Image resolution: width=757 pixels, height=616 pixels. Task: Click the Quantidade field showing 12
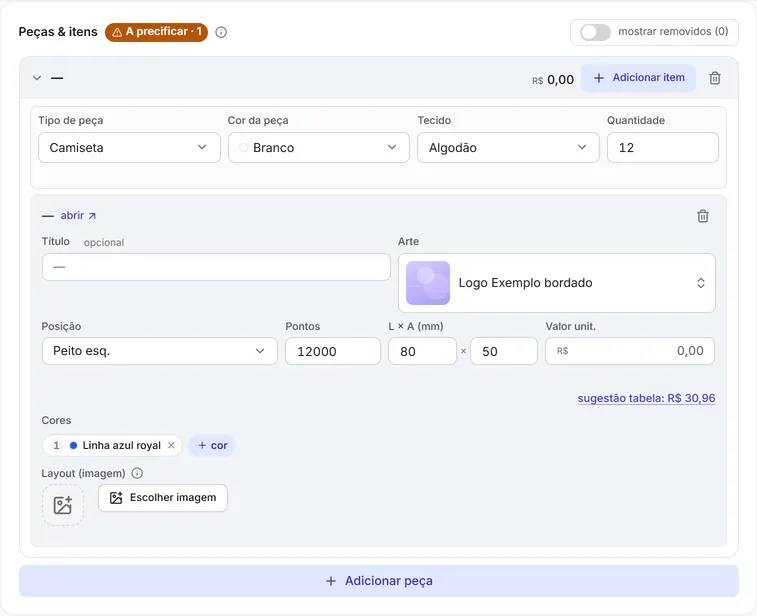662,148
